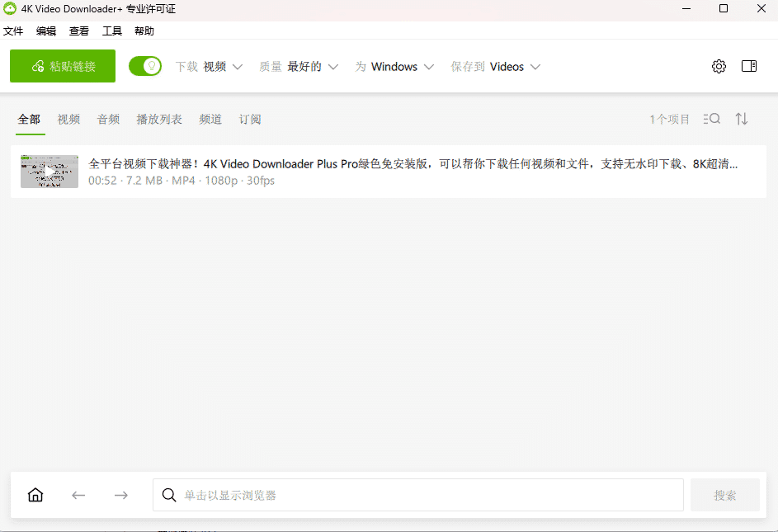Viewport: 778px width, 532px height.
Task: Open the 文件 menu
Action: 13,31
